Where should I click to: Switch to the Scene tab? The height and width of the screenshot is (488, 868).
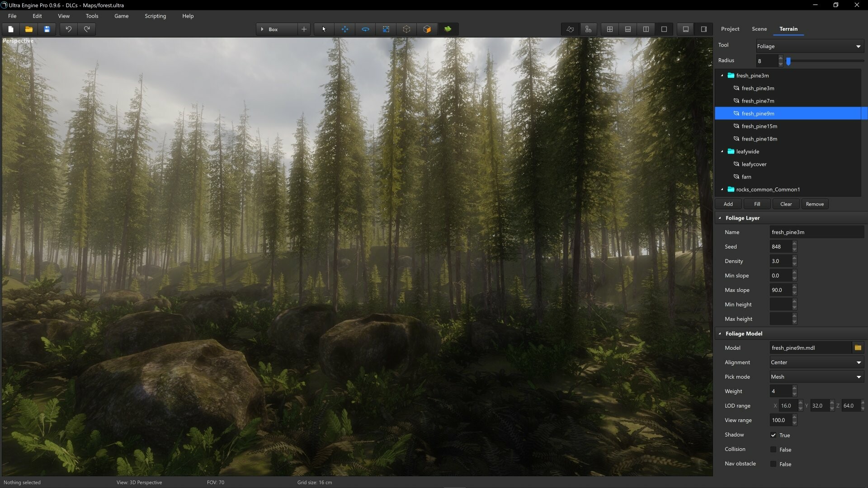[759, 28]
